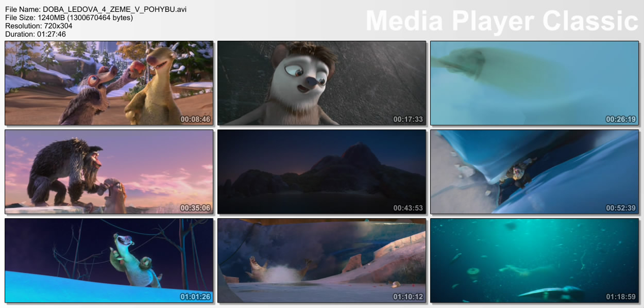Click the Duration 01:27:46 line
Image resolution: width=644 pixels, height=308 pixels.
click(x=36, y=34)
